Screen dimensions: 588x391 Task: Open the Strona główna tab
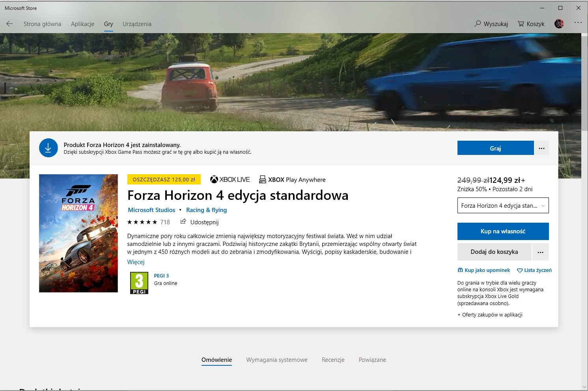42,24
